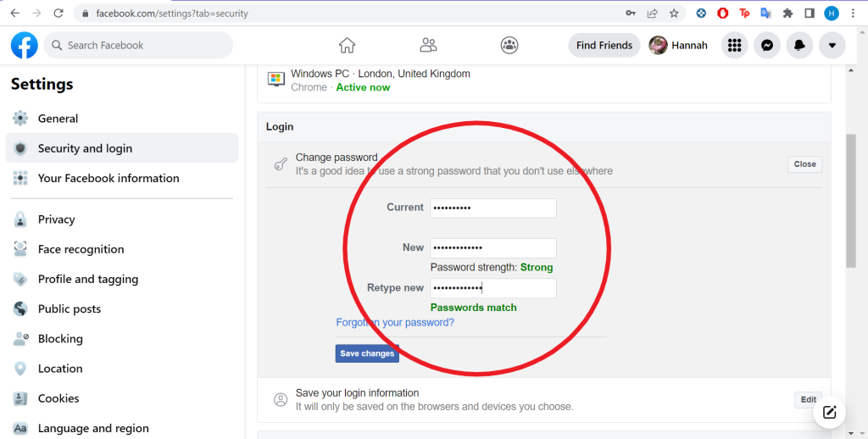Open the Home feed icon
Viewport: 868px width, 439px height.
tap(347, 46)
